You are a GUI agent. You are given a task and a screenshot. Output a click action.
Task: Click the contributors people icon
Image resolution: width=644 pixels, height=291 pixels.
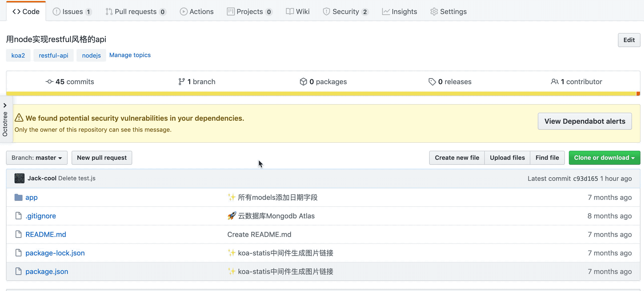point(554,82)
